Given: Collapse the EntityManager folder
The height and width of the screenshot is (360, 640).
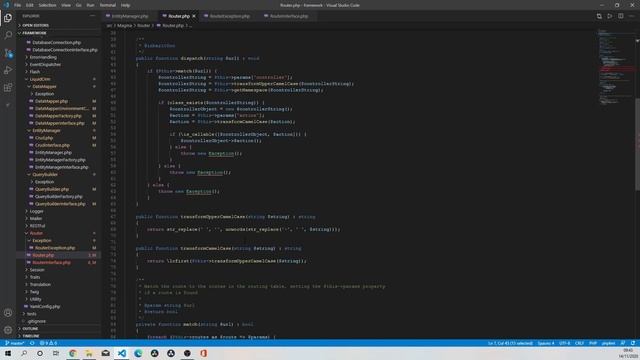Looking at the screenshot, I should pyautogui.click(x=46, y=131).
